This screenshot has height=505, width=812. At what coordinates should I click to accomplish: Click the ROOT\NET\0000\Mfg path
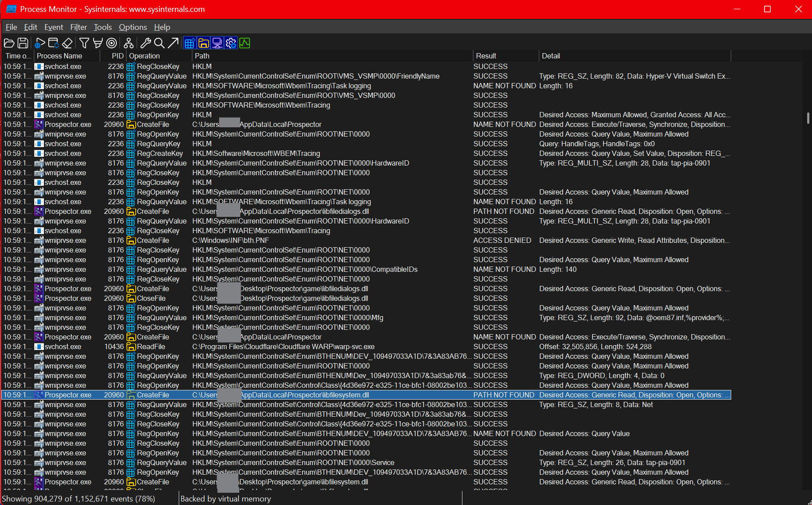[288, 317]
